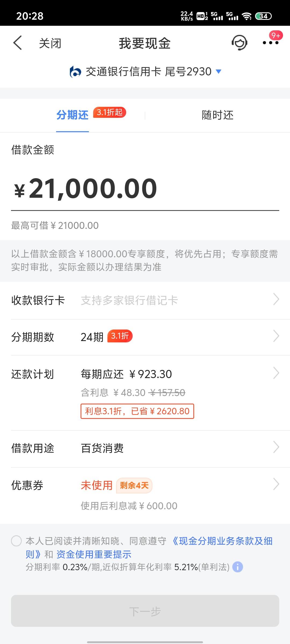Tap the 9+ notification badge
290x644 pixels.
pyautogui.click(x=276, y=35)
